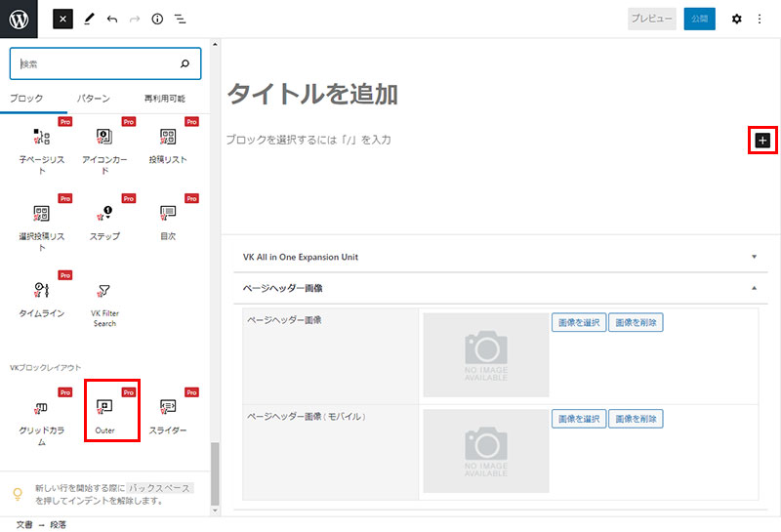The image size is (781, 532).
Task: Insert the Timeline block (タイムライン)
Action: coord(41,299)
